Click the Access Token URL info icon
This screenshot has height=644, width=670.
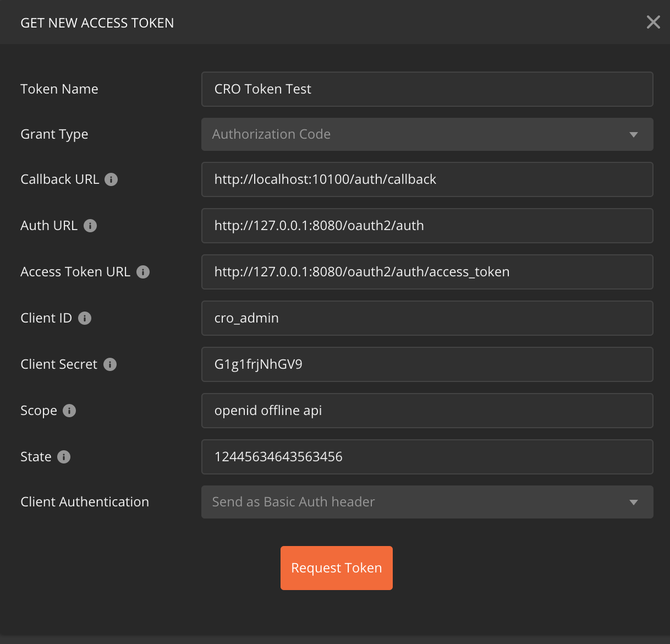pos(143,272)
